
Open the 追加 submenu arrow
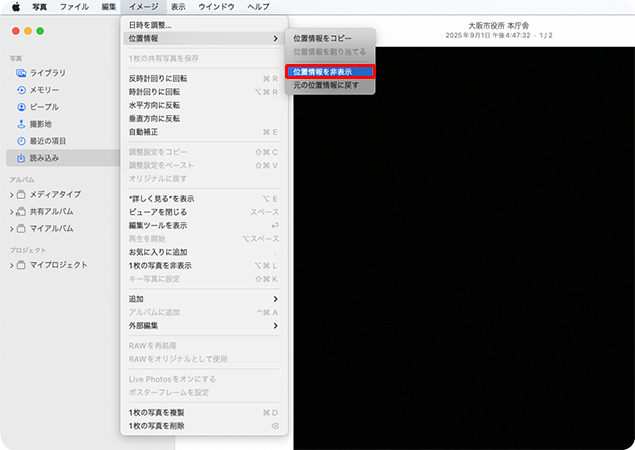coord(275,299)
